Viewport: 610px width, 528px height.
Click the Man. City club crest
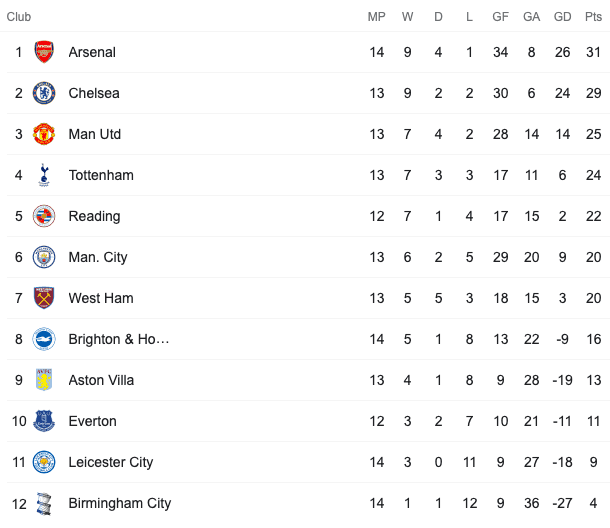pos(44,257)
